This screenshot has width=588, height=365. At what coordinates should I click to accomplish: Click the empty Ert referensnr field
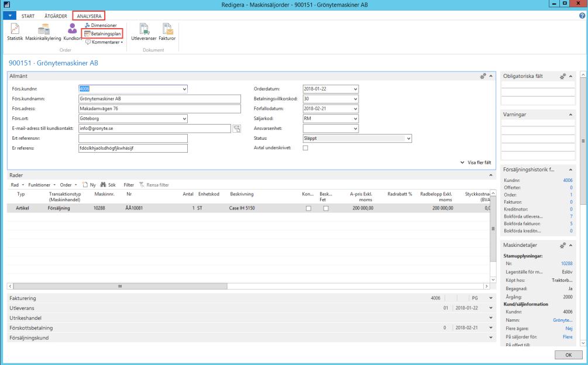coord(133,138)
